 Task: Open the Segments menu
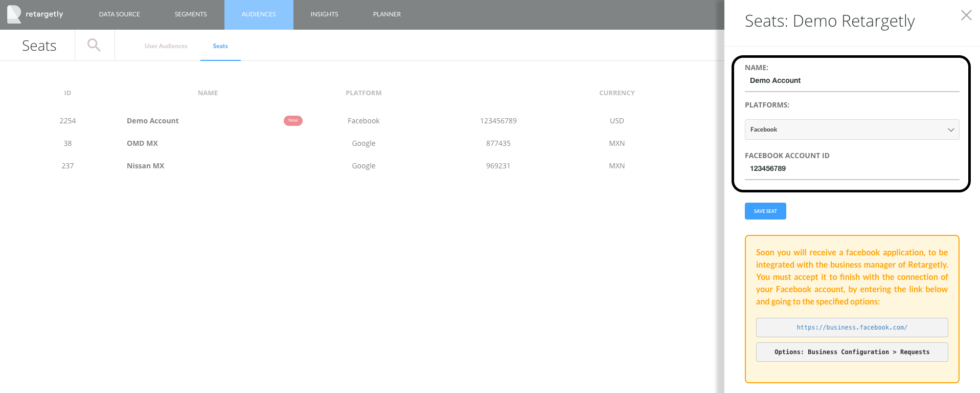point(191,14)
